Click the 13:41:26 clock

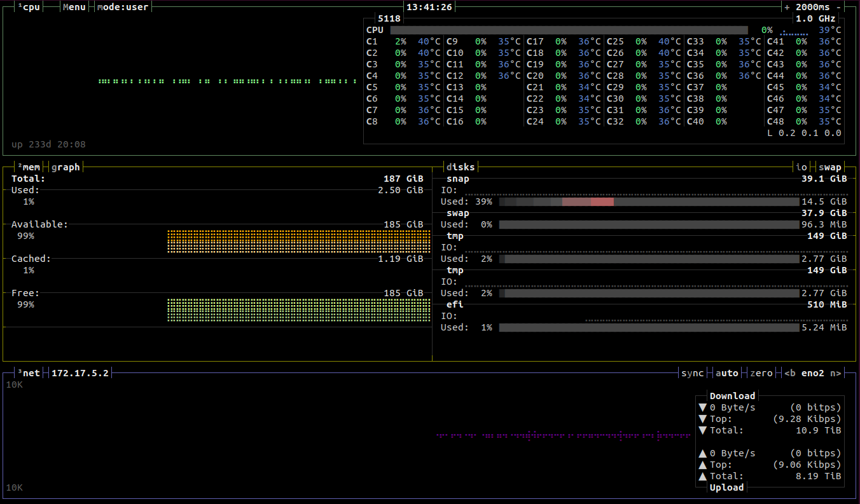point(429,7)
